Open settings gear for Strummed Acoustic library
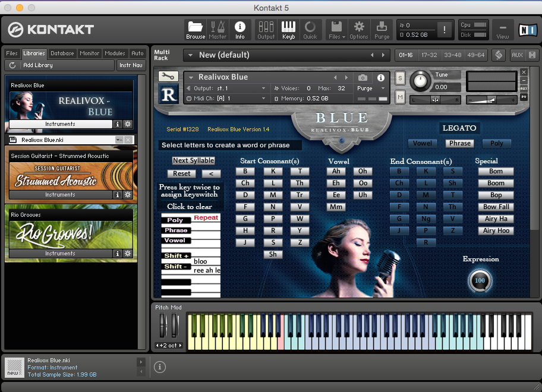 (128, 195)
